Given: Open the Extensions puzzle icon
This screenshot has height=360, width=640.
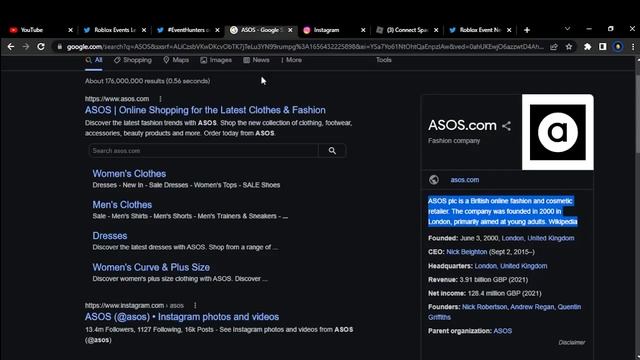Looking at the screenshot, I should tap(587, 47).
